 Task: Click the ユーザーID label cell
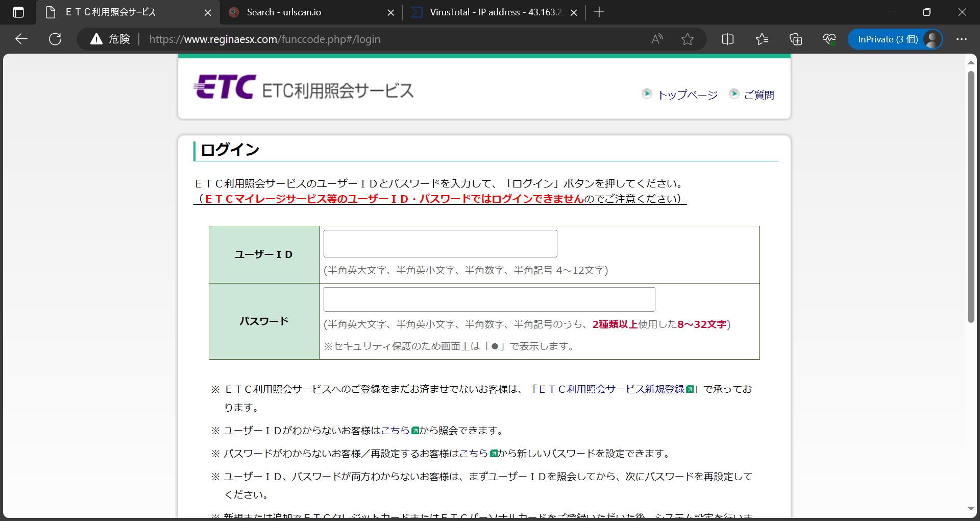click(x=264, y=254)
